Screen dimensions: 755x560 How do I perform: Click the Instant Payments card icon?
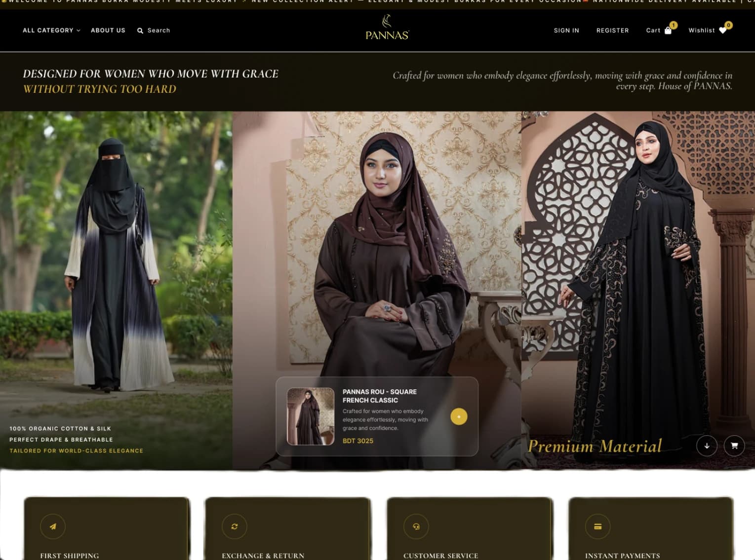[598, 526]
